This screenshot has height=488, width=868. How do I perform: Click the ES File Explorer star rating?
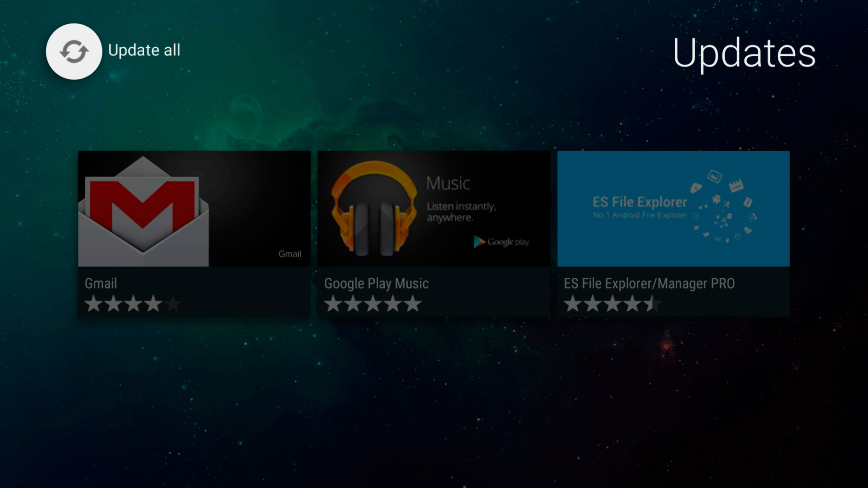(x=613, y=304)
